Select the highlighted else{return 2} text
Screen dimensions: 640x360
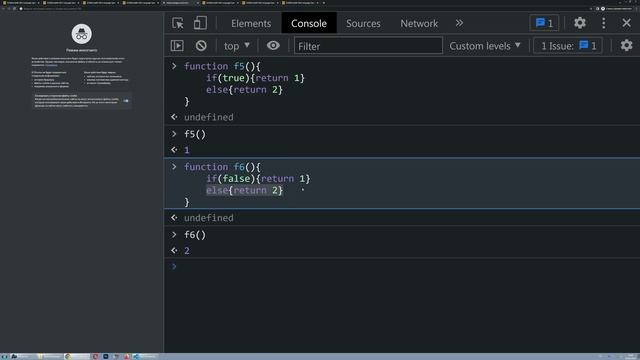244,191
